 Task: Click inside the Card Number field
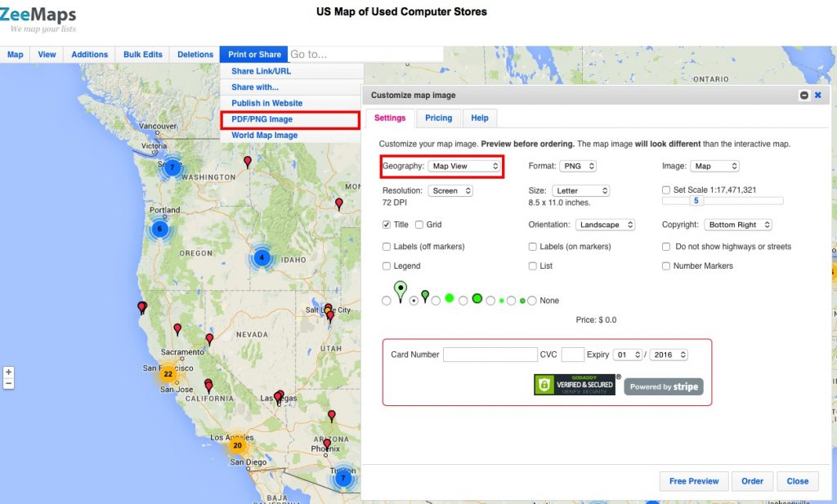click(490, 355)
